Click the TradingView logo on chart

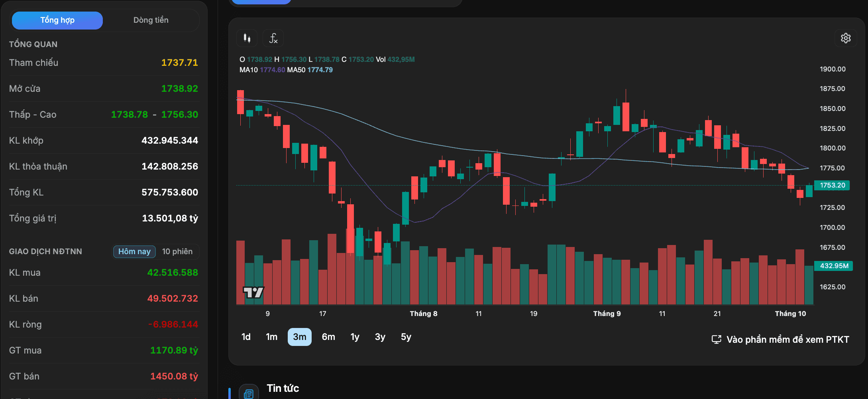tap(253, 292)
